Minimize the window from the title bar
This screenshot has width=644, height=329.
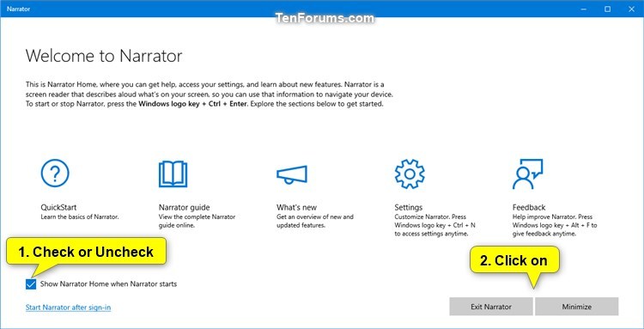click(x=584, y=9)
